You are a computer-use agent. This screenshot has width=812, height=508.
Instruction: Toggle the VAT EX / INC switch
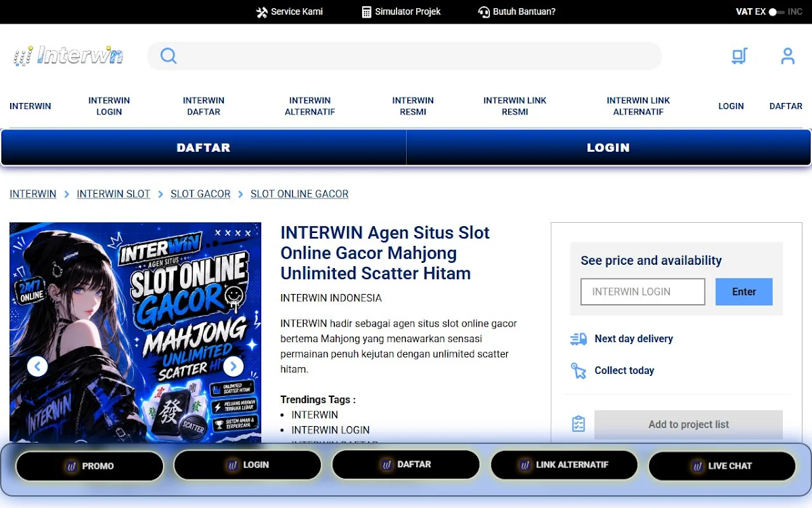776,12
